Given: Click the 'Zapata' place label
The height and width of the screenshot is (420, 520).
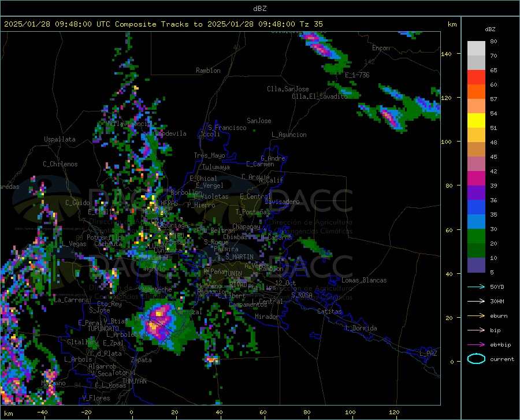Looking at the screenshot, I should point(142,360).
